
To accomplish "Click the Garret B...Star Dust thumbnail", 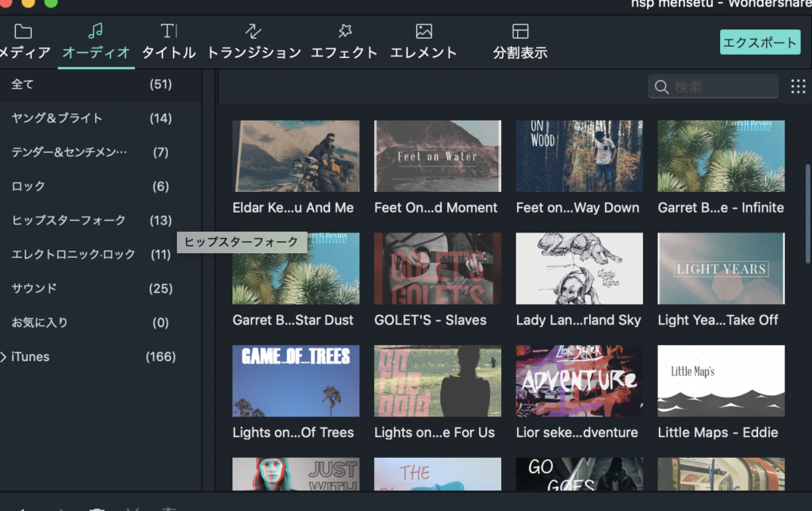I will (x=296, y=268).
